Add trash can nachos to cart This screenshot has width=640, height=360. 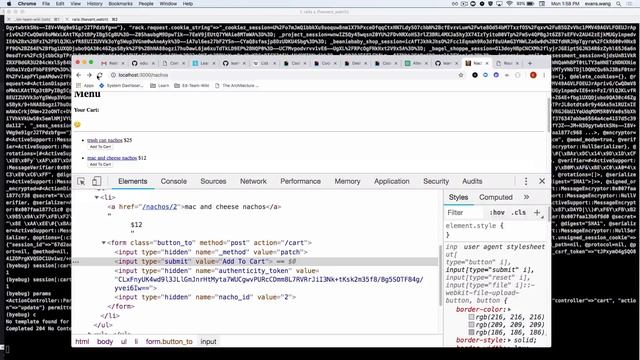(100, 147)
